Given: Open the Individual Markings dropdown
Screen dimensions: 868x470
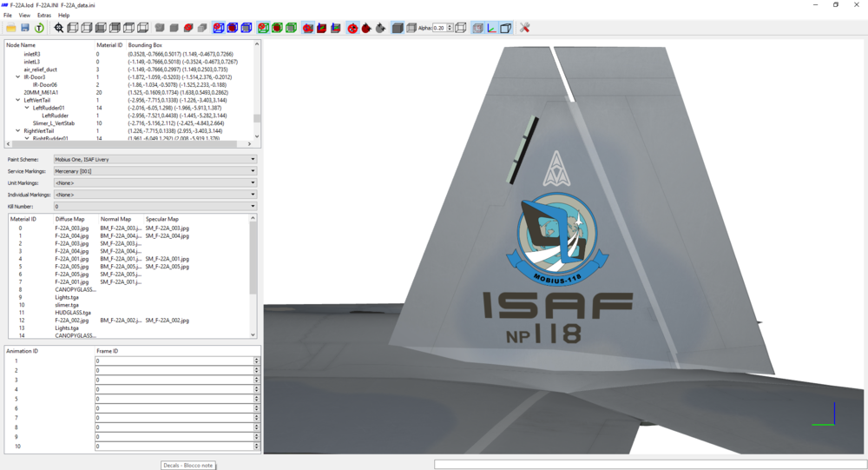Looking at the screenshot, I should (x=155, y=195).
